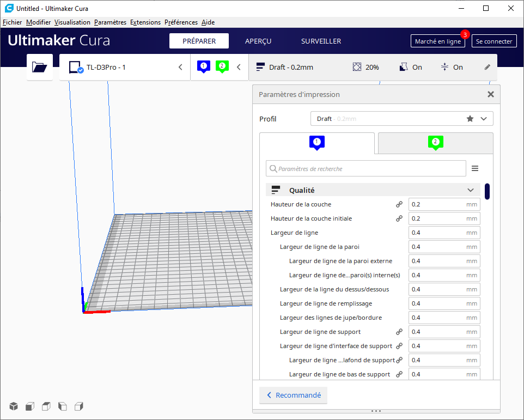Viewport: 524px width, 420px height.
Task: Edit Hauteur de la couche initiale value field
Action: pos(444,218)
